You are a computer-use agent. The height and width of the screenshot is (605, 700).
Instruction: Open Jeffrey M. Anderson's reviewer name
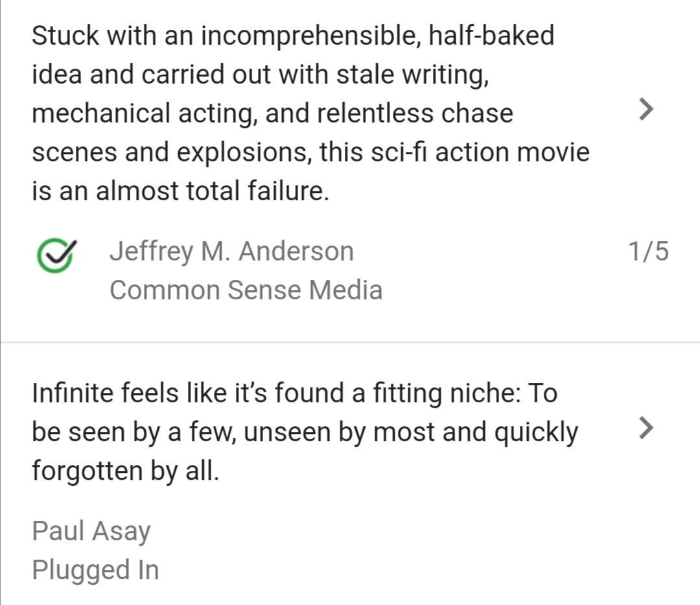pos(231,251)
